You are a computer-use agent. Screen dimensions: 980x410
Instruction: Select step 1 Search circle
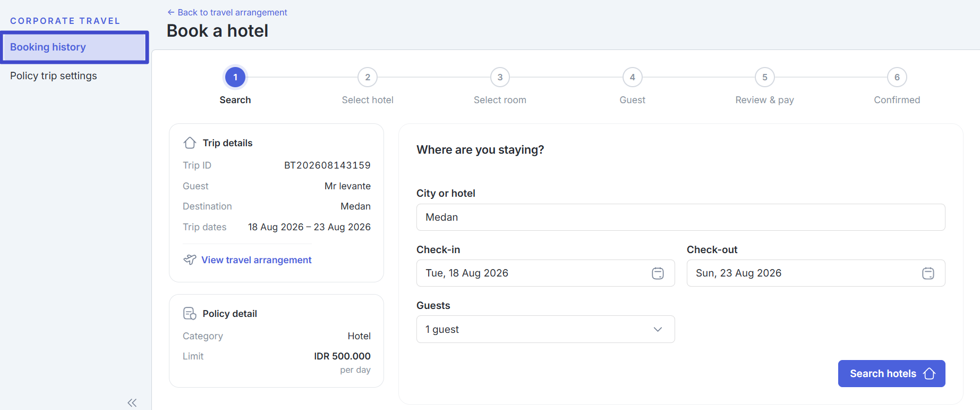click(235, 77)
